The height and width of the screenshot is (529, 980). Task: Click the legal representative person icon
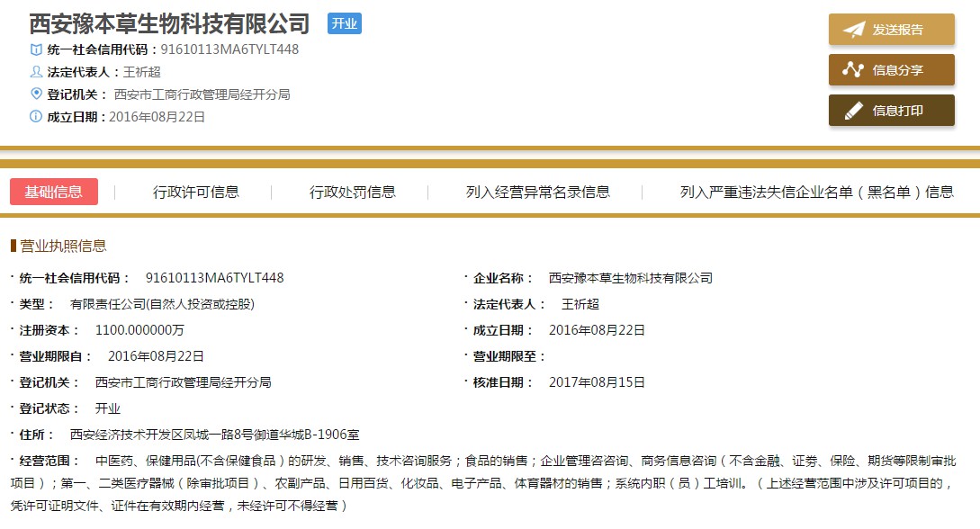coord(36,72)
